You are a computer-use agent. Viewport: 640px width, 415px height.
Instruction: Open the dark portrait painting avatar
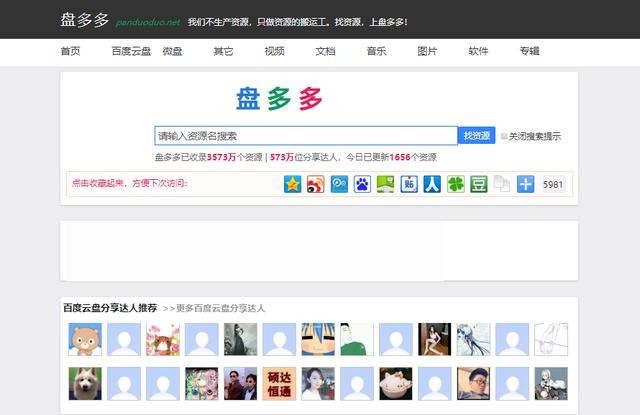click(x=240, y=339)
